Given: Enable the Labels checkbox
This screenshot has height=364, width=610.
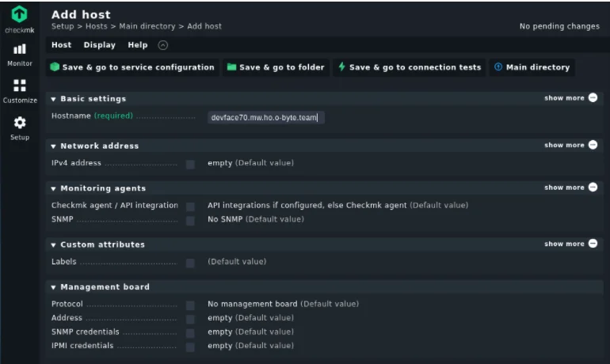Looking at the screenshot, I should coord(190,262).
